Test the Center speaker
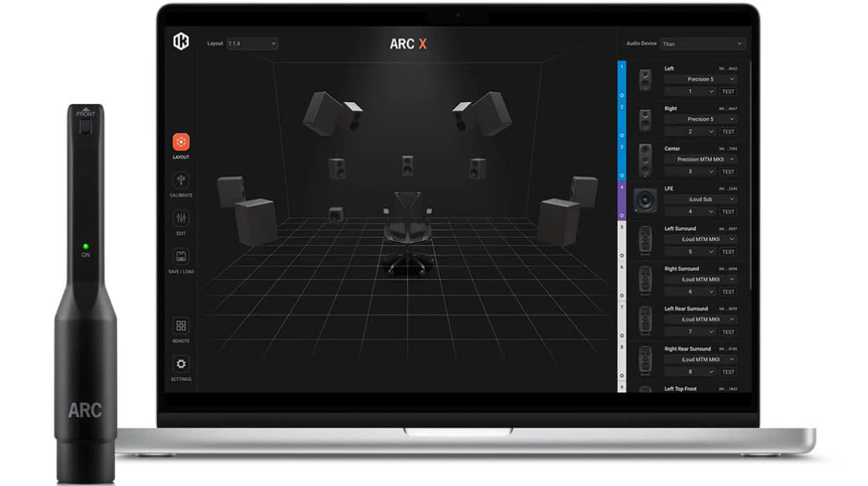868x486 pixels. 728,172
